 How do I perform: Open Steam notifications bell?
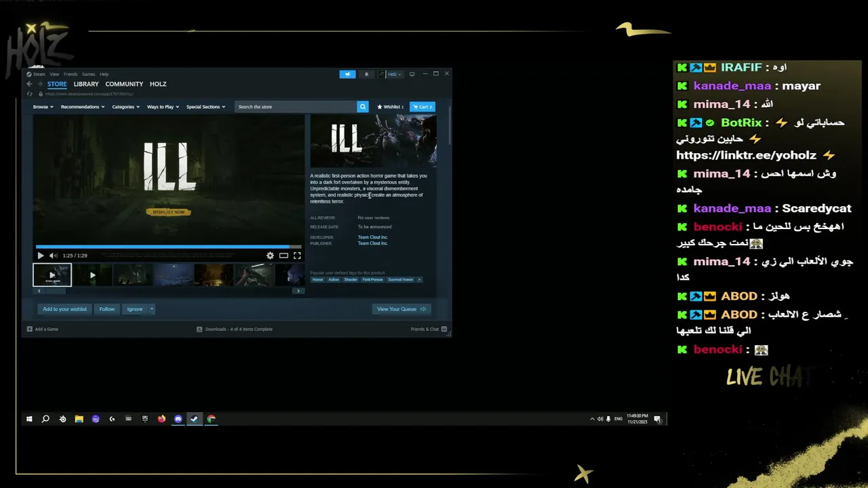click(366, 74)
